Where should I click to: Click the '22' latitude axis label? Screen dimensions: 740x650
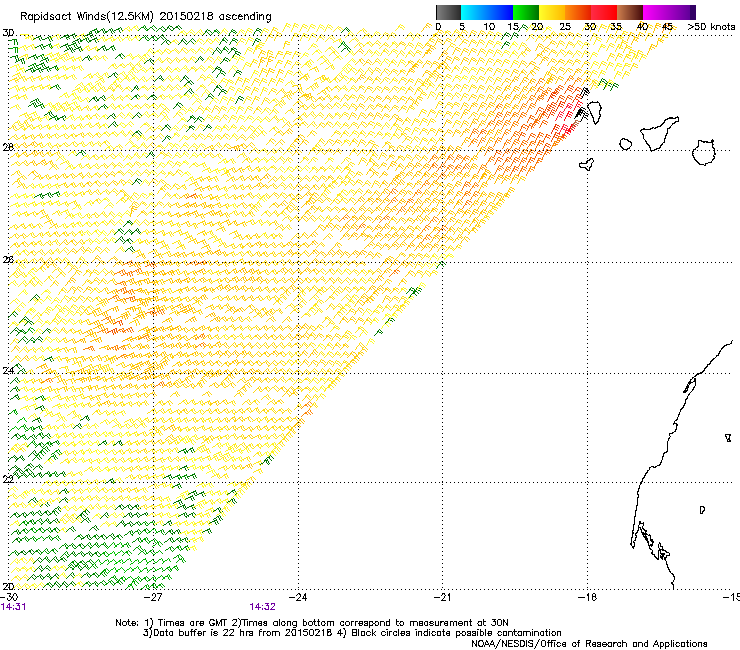pos(8,479)
